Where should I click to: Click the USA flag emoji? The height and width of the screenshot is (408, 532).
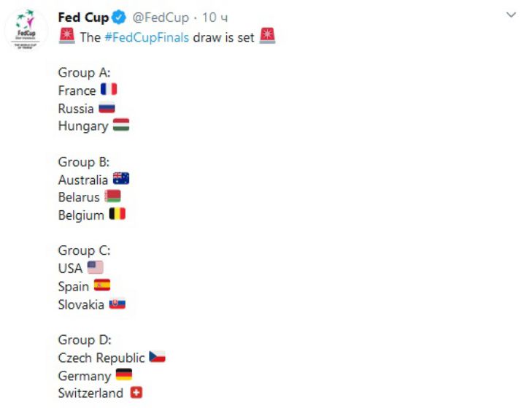95,268
